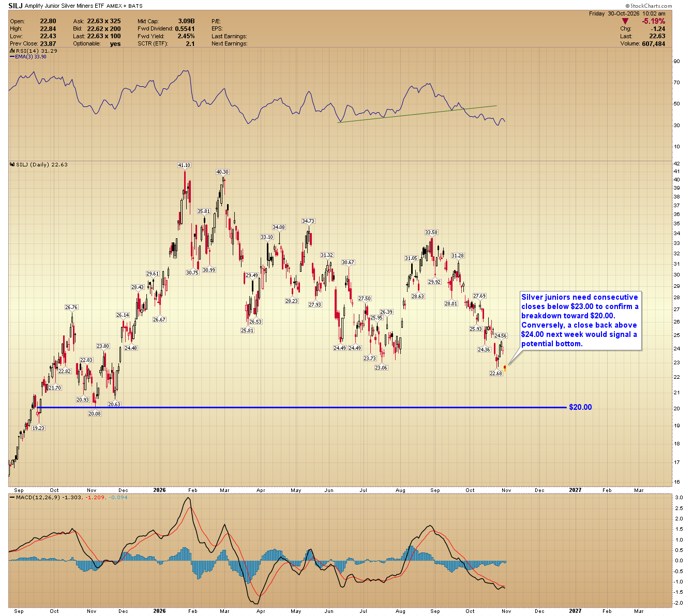Click the Ask quote "22.63 x 325"
Viewport: 693px width, 616px height.
click(104, 22)
